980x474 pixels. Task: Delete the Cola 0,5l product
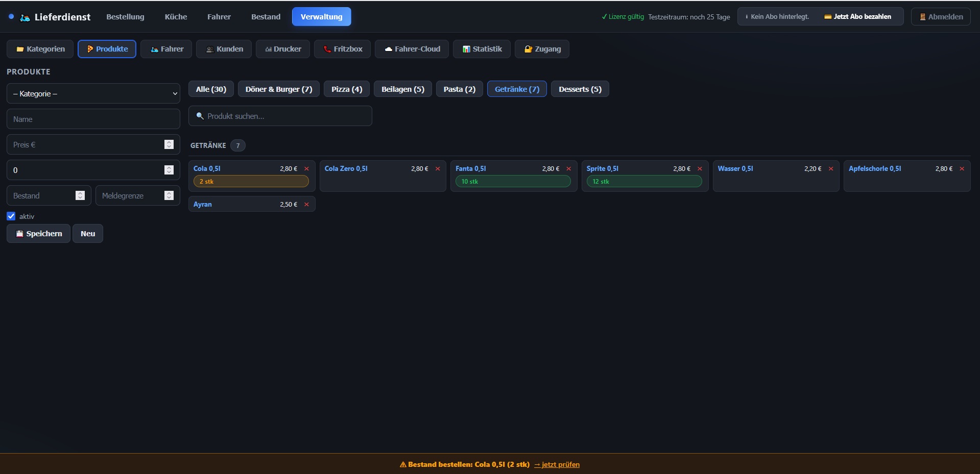click(306, 169)
